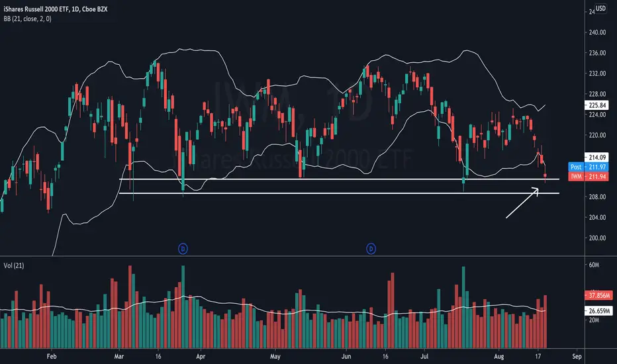Click the 37.856M volume label
The image size is (617, 364).
pyautogui.click(x=598, y=295)
